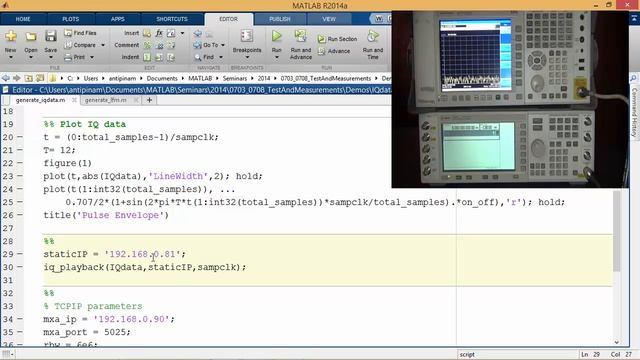Viewport: 640px width, 360px height.
Task: Click the Run and Time icon
Action: tap(372, 36)
